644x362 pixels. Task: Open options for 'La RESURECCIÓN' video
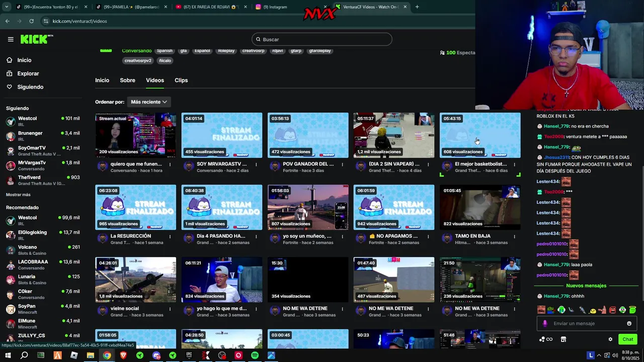pyautogui.click(x=170, y=236)
